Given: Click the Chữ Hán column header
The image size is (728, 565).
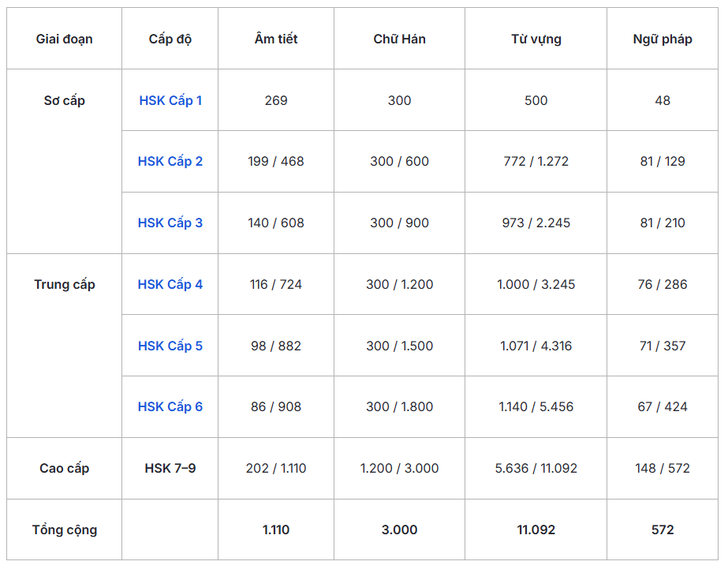Looking at the screenshot, I should (x=399, y=39).
